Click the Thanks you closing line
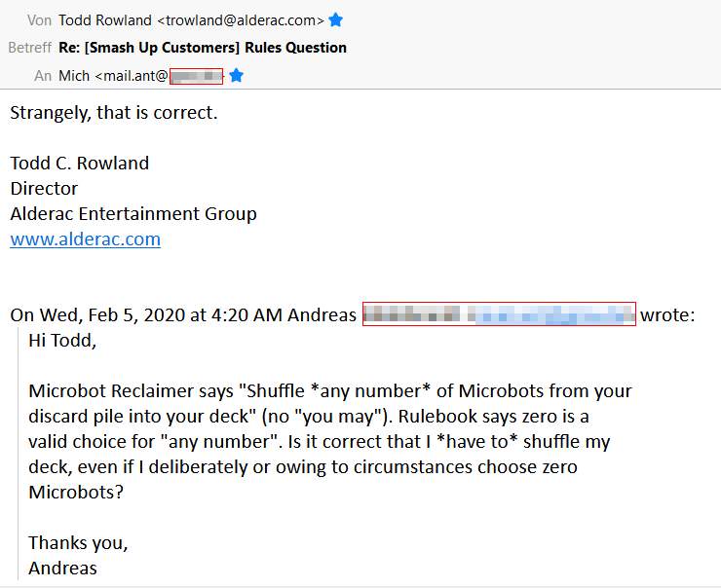 point(78,543)
